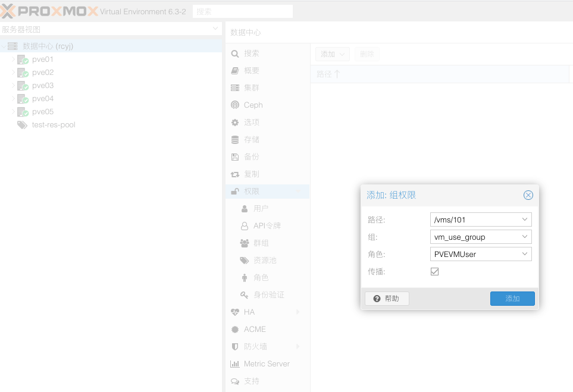Click the heartbeat icon for HA
The width and height of the screenshot is (573, 392).
(235, 312)
